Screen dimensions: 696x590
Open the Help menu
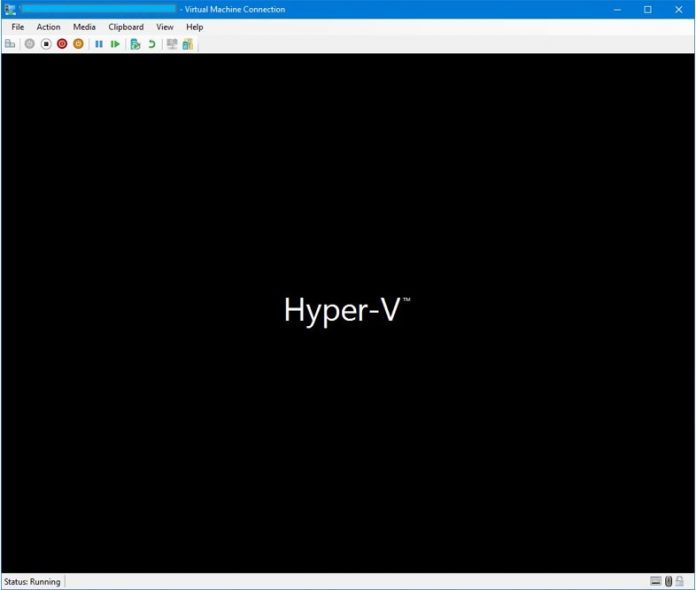tap(194, 27)
